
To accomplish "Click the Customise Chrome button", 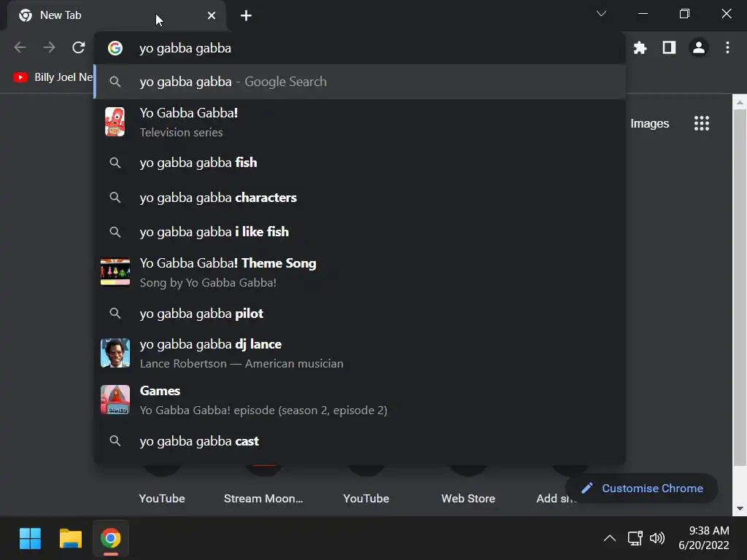I will click(x=641, y=488).
